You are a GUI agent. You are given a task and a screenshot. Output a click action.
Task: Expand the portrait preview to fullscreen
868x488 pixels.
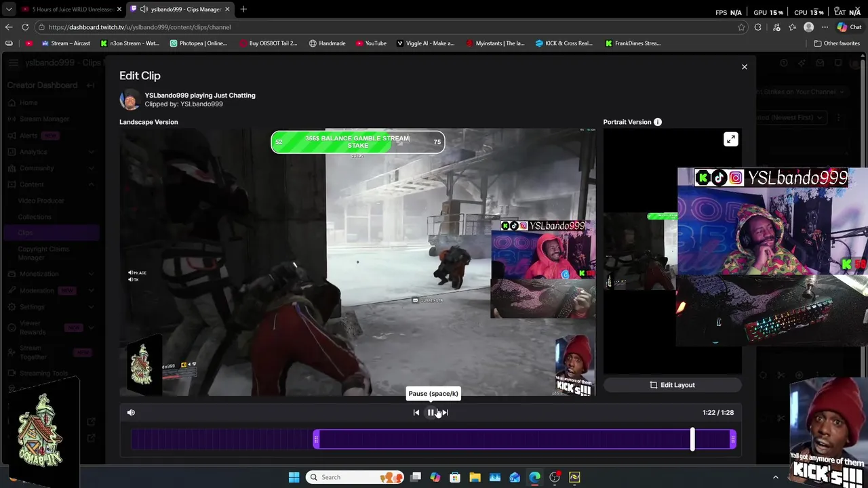click(x=730, y=139)
